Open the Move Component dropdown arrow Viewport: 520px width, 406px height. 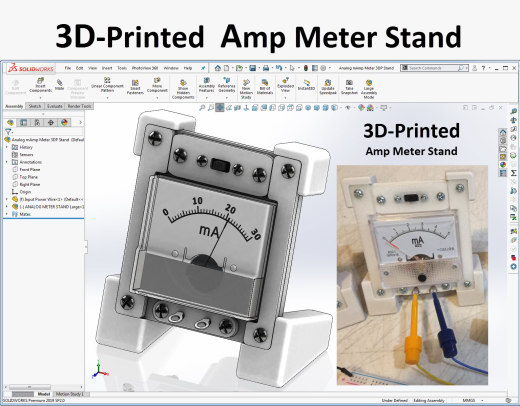point(157,98)
